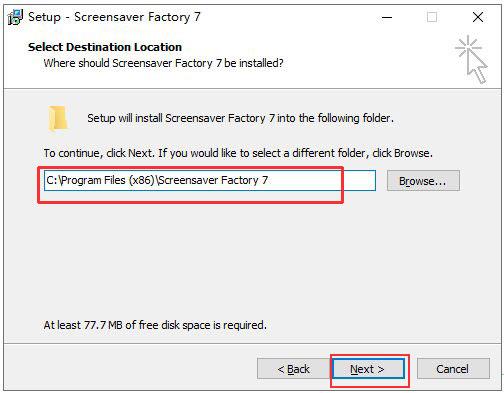Click the wizard cursor graphic in header
The width and height of the screenshot is (504, 393).
(x=471, y=59)
